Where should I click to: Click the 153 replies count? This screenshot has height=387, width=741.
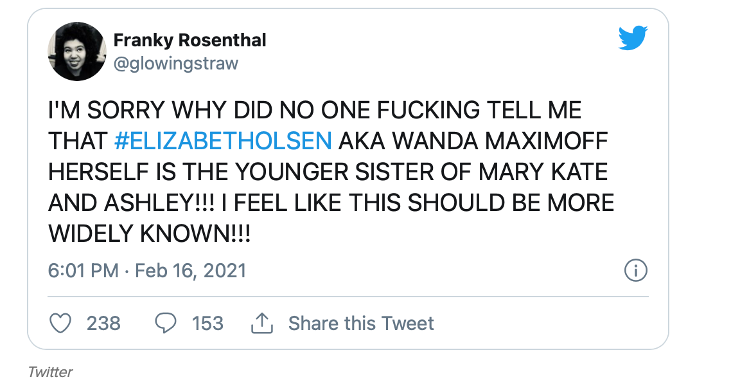[207, 324]
